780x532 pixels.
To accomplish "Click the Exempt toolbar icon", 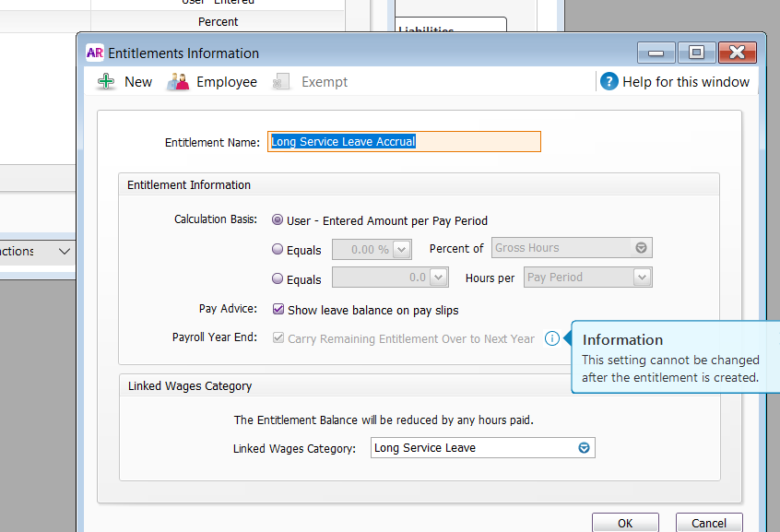I will (x=282, y=82).
